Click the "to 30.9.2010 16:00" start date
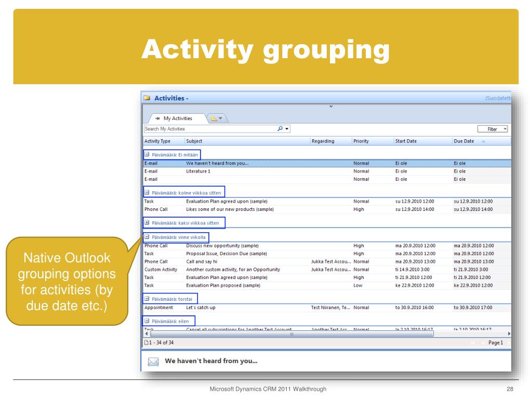The image size is (532, 399). coord(414,308)
